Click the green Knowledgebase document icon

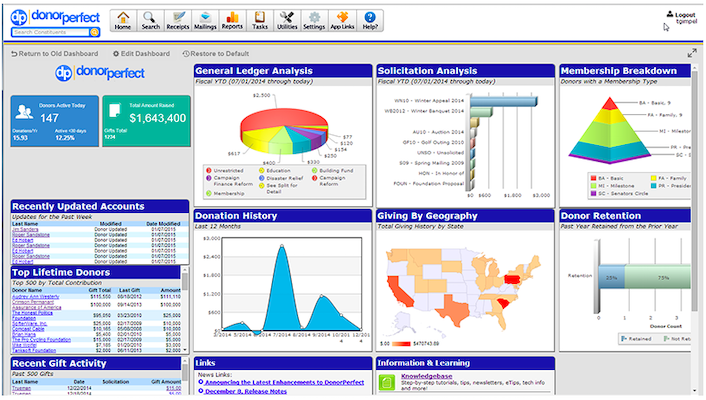point(386,382)
